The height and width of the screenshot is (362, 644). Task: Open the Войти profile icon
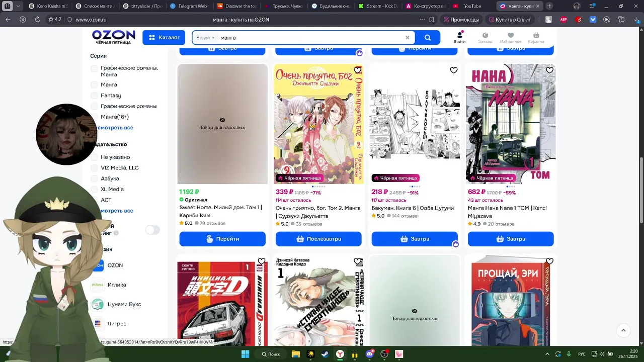tap(459, 38)
